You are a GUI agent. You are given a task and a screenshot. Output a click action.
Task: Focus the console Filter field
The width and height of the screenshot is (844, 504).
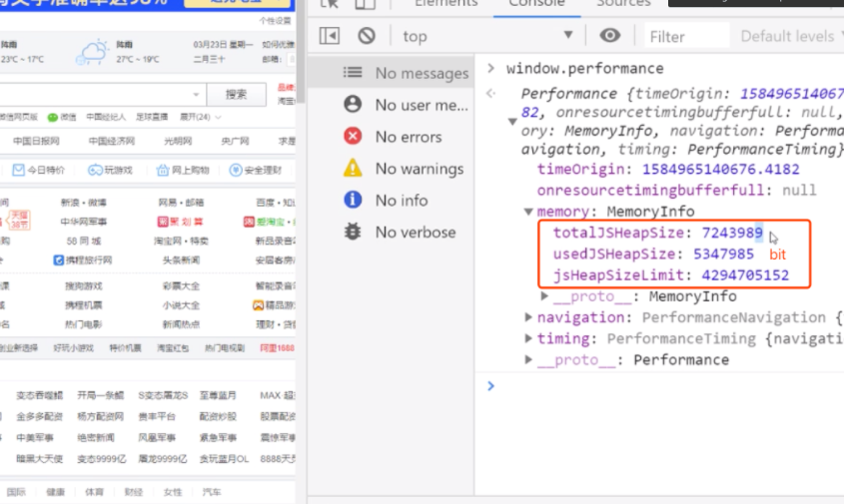(686, 36)
